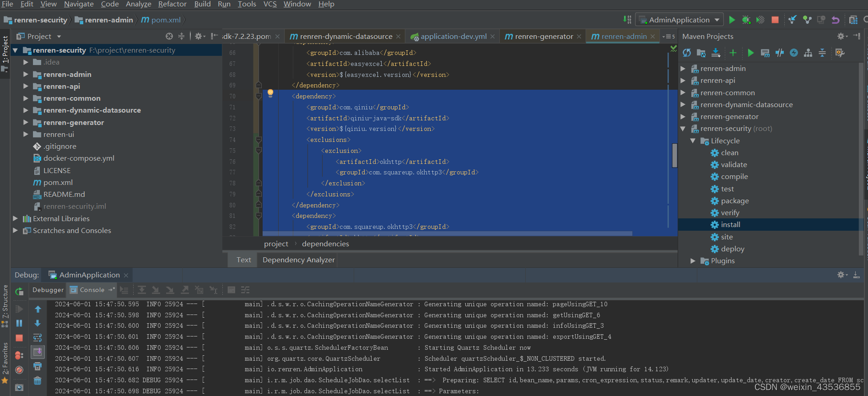Close the renren-dynamic-datasource tab
The image size is (868, 396).
pos(398,37)
